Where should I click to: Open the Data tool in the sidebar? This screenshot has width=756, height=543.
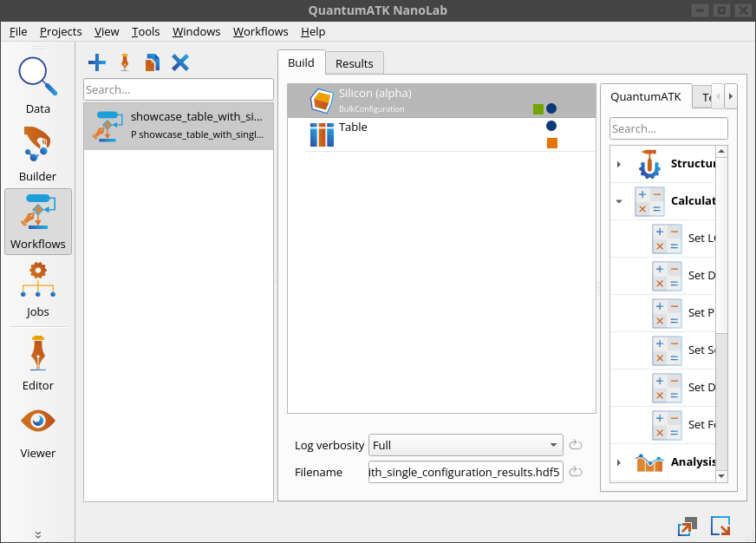click(x=37, y=86)
